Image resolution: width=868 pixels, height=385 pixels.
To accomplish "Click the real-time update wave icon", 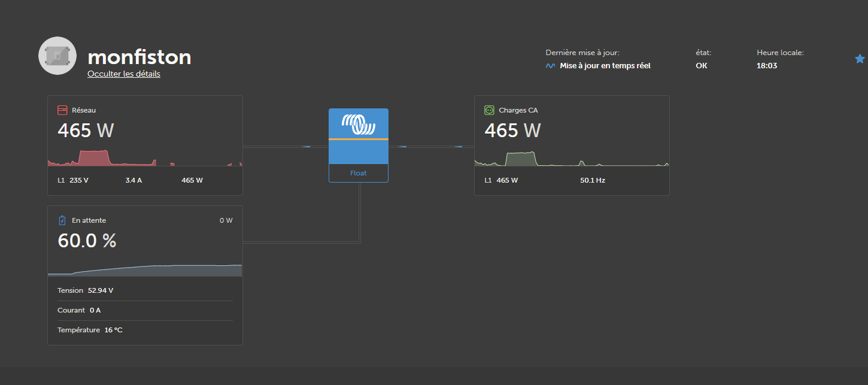I will (550, 66).
